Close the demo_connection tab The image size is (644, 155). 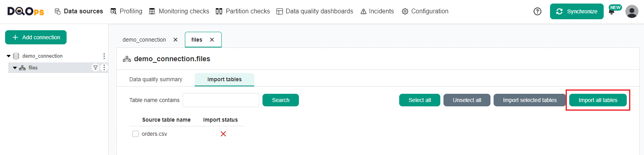pyautogui.click(x=175, y=40)
